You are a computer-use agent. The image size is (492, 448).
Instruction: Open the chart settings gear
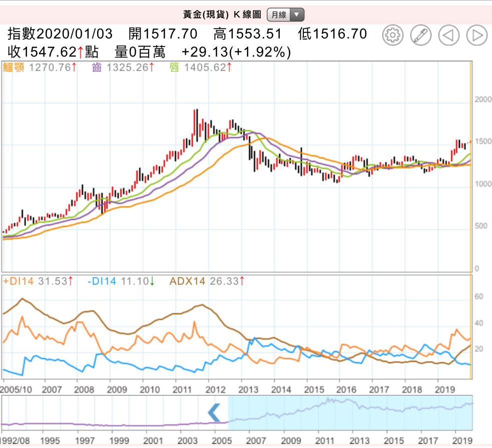click(392, 35)
